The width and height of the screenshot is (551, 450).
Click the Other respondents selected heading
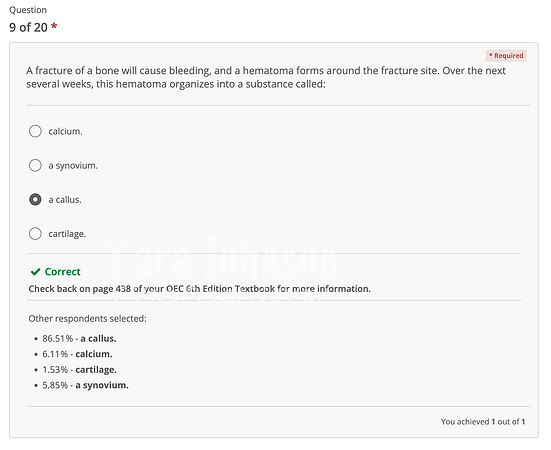pos(87,319)
